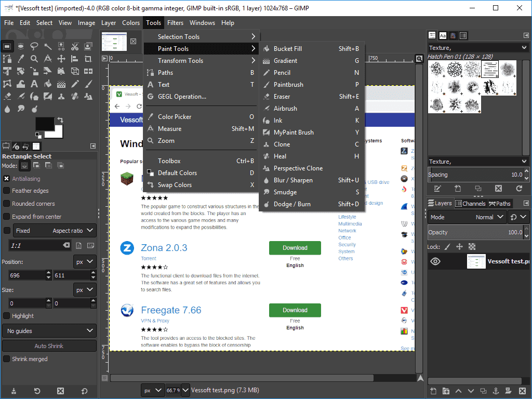The width and height of the screenshot is (532, 399).
Task: Select GEGL Operation from the Tools menu
Action: click(x=201, y=97)
